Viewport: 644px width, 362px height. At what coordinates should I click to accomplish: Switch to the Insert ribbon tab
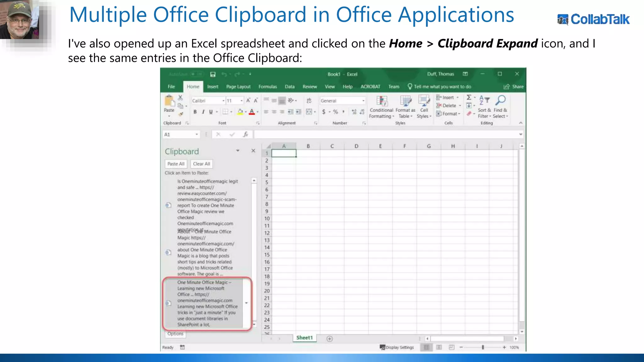point(213,86)
